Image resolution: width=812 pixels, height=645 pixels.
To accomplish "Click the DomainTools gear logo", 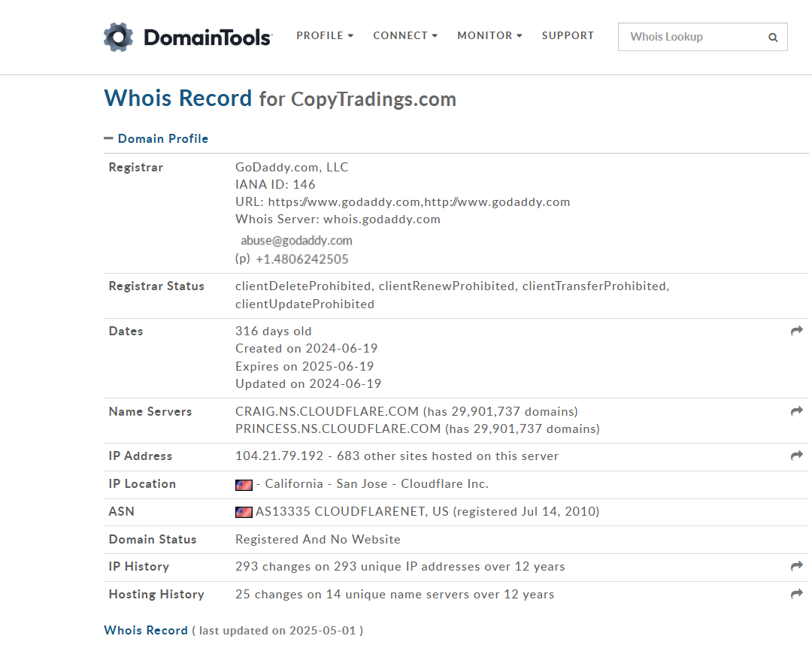I will point(118,37).
